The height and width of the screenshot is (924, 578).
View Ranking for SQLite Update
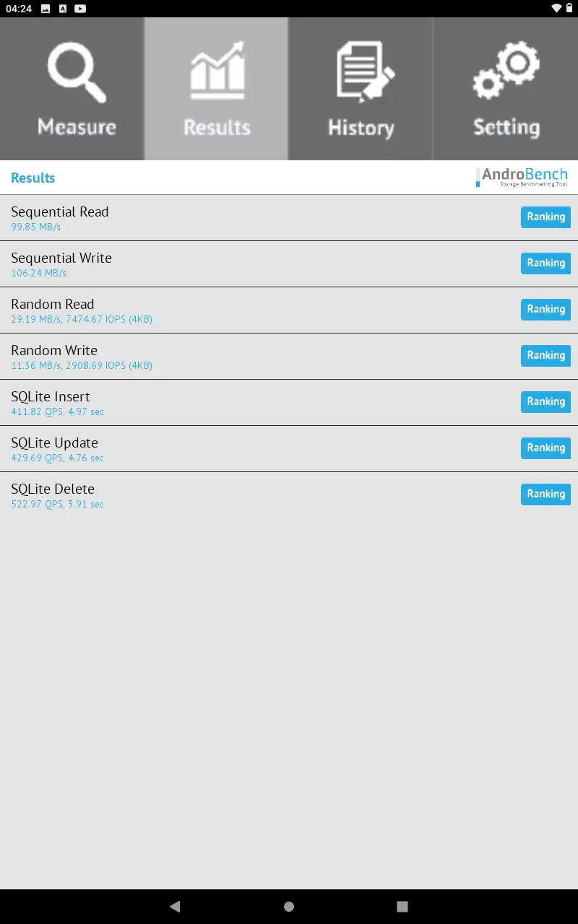[545, 448]
